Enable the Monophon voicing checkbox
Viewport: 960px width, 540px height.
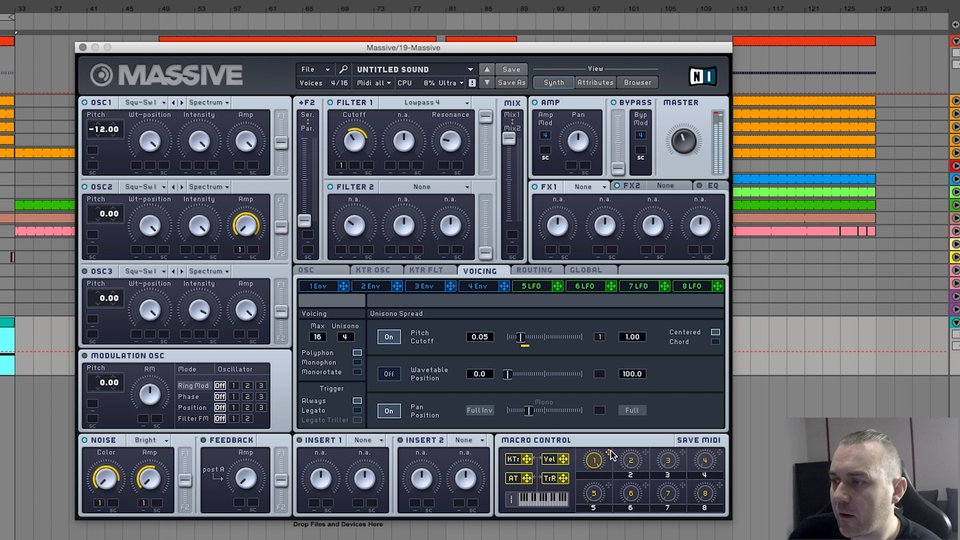357,362
